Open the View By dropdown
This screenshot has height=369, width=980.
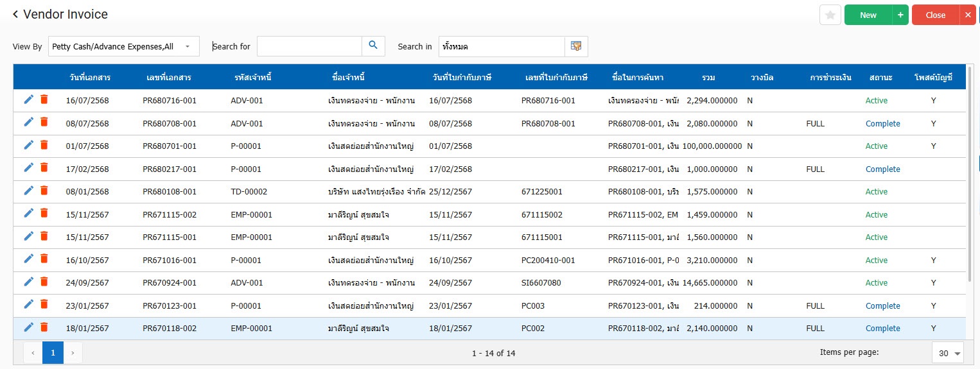tap(123, 46)
